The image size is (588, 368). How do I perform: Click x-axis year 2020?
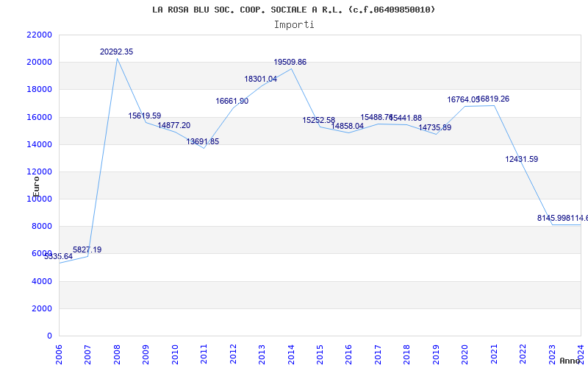coord(465,354)
